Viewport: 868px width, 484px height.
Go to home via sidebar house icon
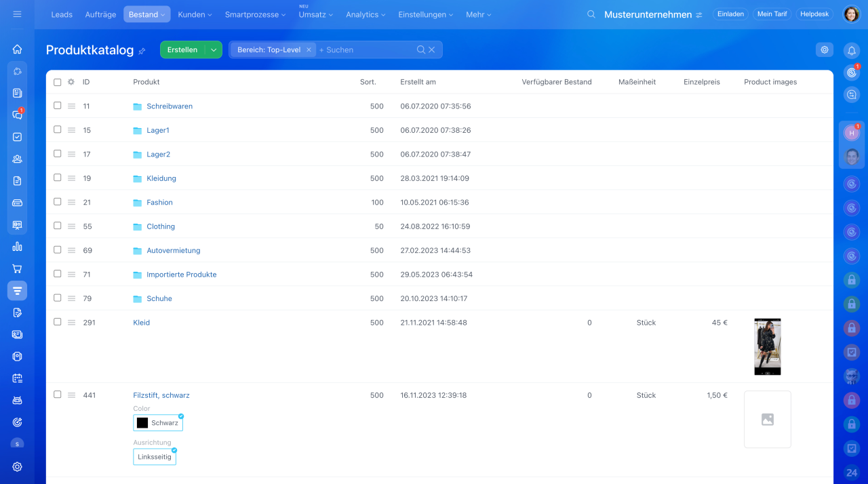17,49
